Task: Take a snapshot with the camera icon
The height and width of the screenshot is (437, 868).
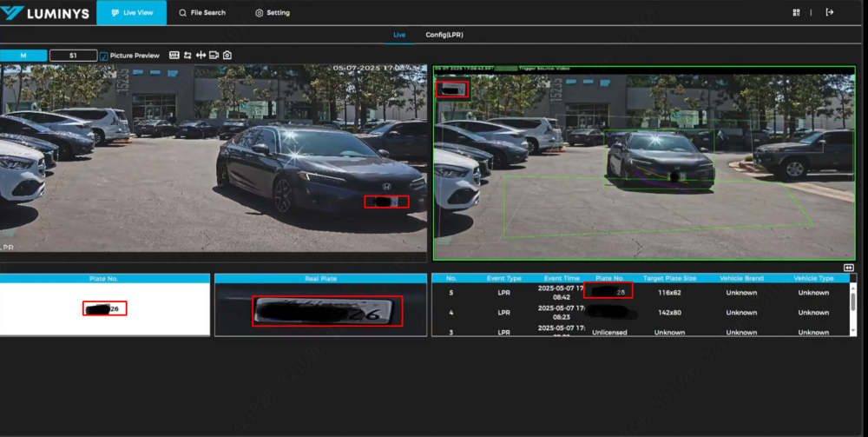Action: (227, 55)
